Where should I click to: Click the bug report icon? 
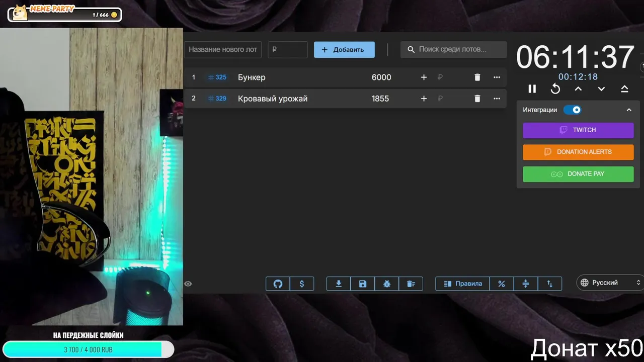coord(387,284)
